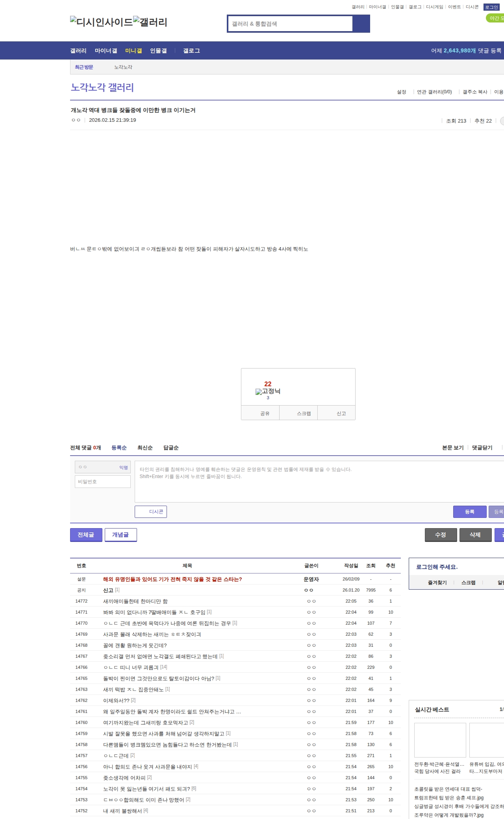This screenshot has width=504, height=819.
Task: Switch to the 전체글 tab
Action: tap(86, 535)
